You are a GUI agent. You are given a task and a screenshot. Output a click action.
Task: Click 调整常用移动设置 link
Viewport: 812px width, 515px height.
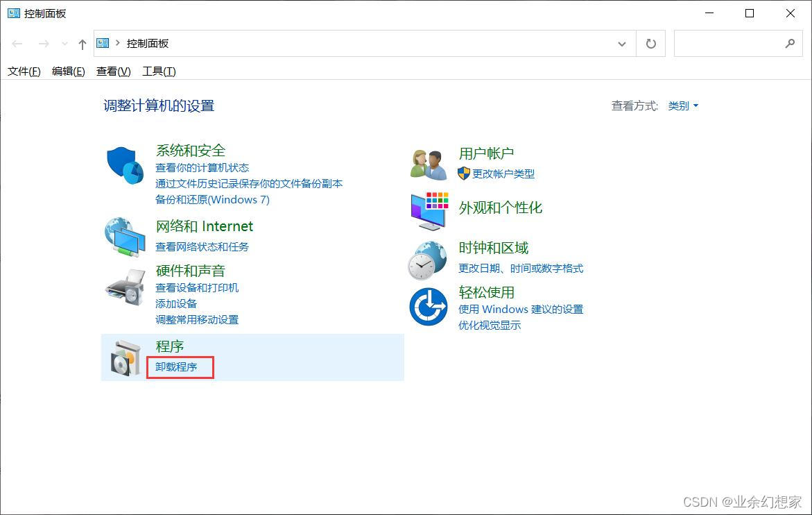pos(197,320)
